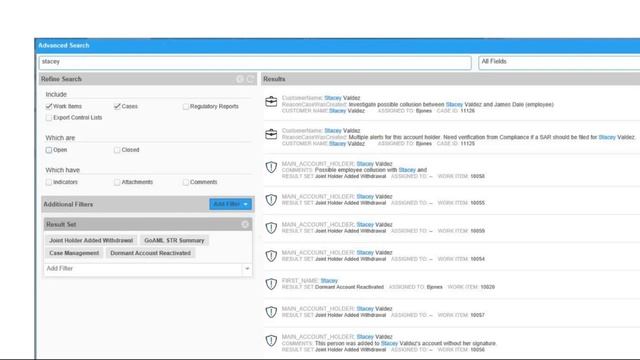
Task: Remove the Result Set filter panel
Action: pos(245,224)
